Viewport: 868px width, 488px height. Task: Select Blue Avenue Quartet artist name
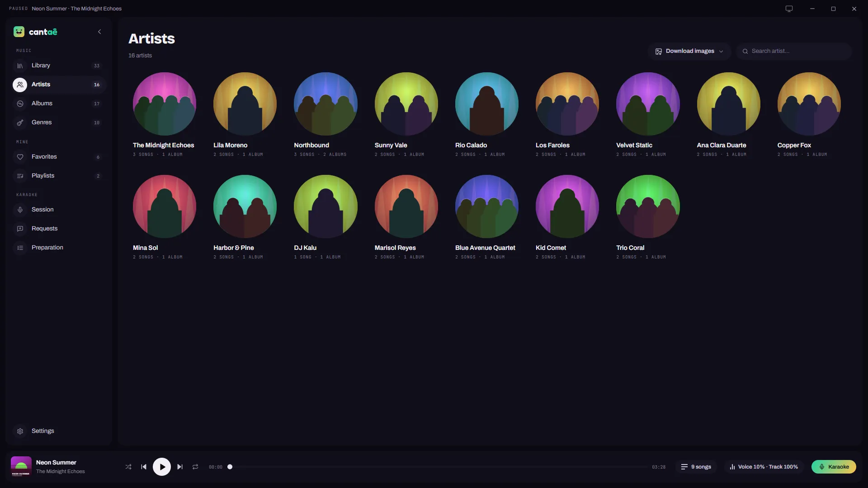(x=485, y=248)
